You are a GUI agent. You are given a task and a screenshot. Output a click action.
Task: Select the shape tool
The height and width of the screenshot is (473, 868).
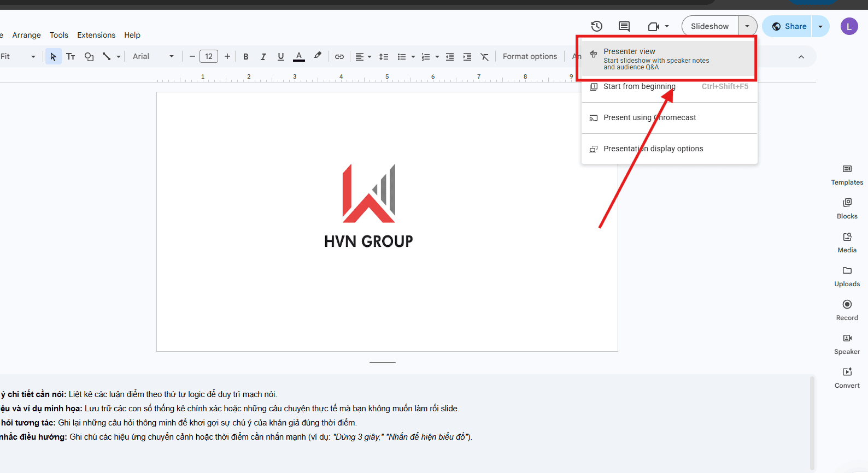pyautogui.click(x=89, y=56)
